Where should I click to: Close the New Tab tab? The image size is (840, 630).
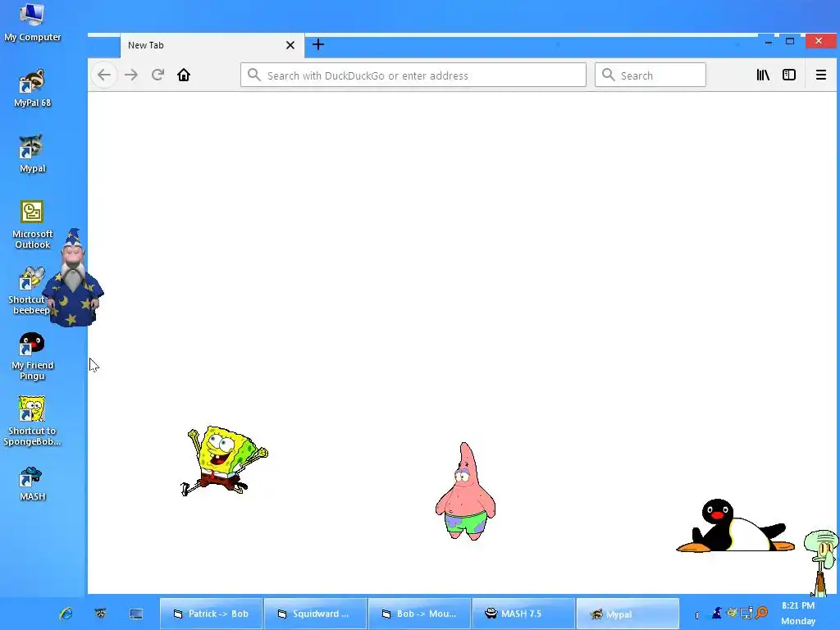(x=290, y=45)
